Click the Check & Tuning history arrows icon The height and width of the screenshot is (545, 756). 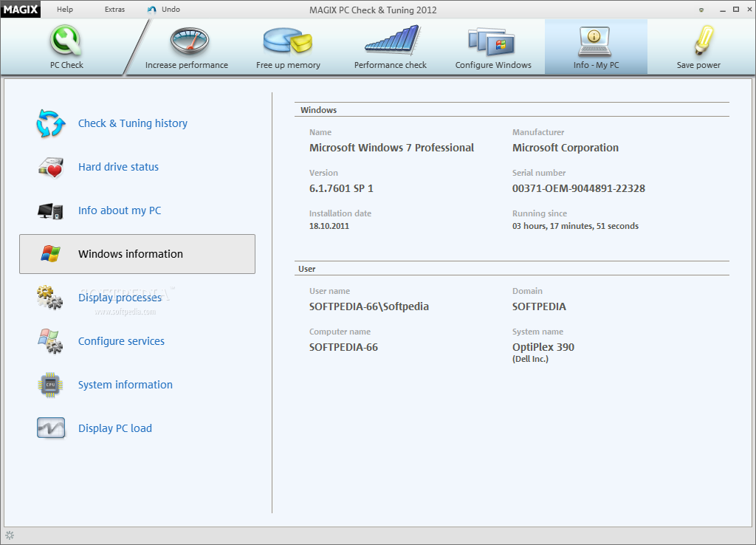tap(51, 123)
